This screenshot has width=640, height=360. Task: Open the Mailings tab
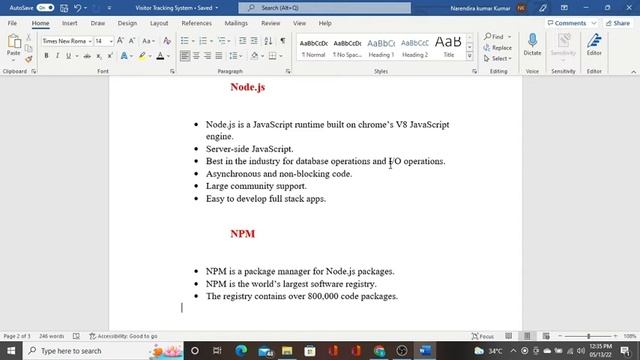[236, 23]
